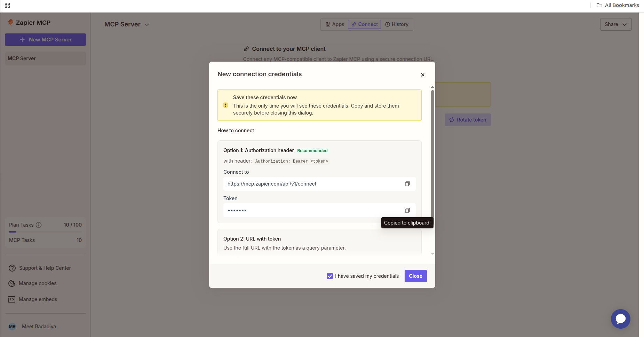Image resolution: width=644 pixels, height=337 pixels.
Task: Click the scroll down arrow in dialog
Action: click(432, 254)
